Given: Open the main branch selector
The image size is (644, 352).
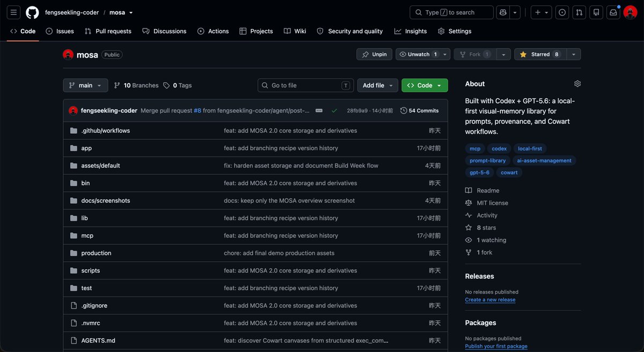Looking at the screenshot, I should [85, 85].
